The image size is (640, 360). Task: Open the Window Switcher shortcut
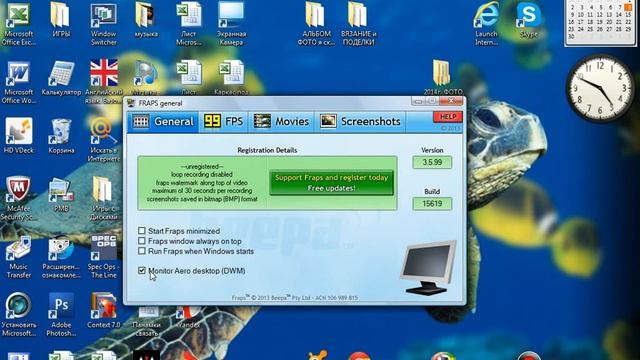[x=103, y=24]
